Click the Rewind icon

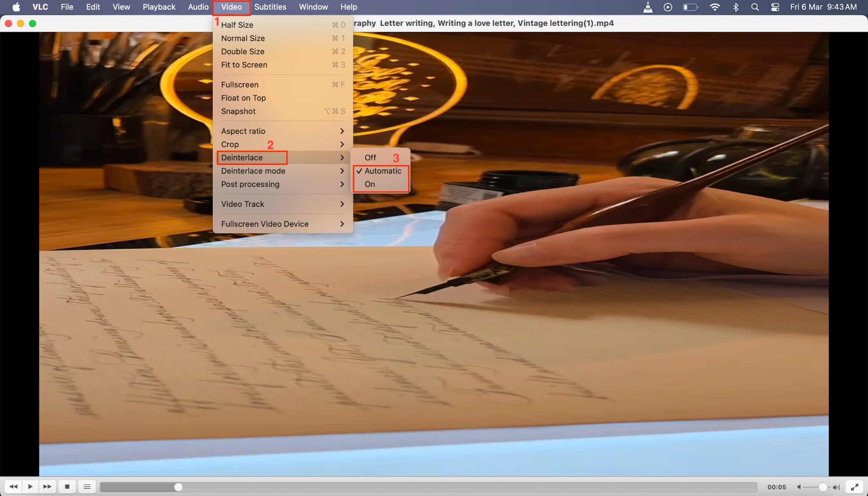pos(13,487)
